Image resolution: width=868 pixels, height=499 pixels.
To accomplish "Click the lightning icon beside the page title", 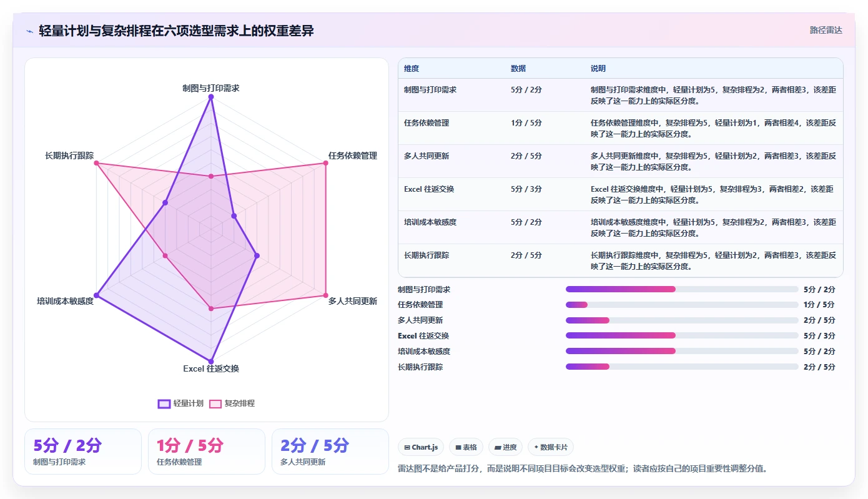I will pos(29,31).
